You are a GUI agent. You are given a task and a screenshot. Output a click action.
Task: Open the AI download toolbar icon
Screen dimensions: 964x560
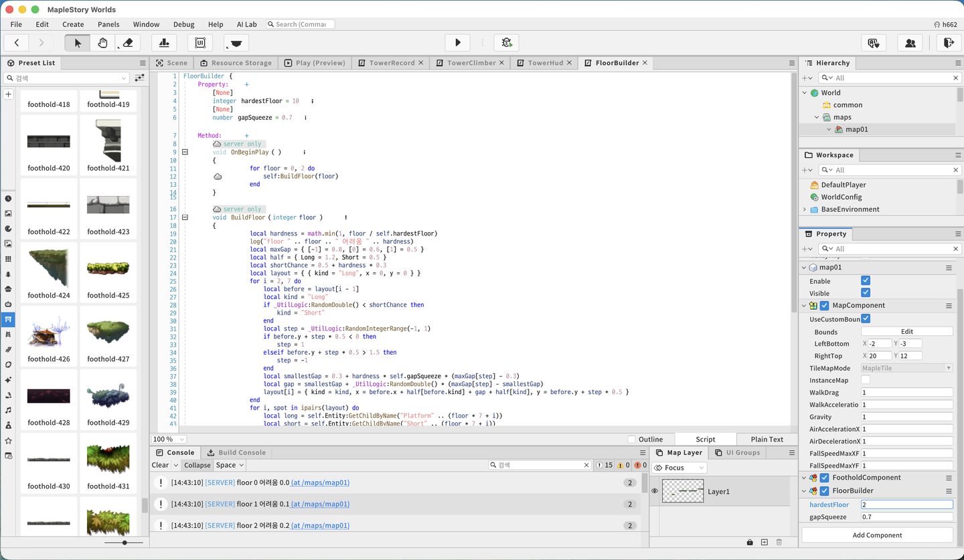pos(873,43)
